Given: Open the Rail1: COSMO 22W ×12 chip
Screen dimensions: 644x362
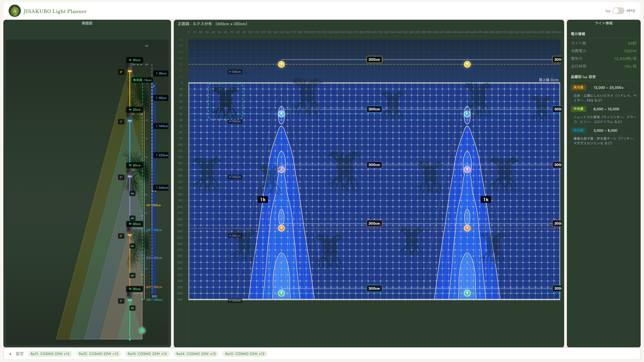Looking at the screenshot, I should [50, 354].
